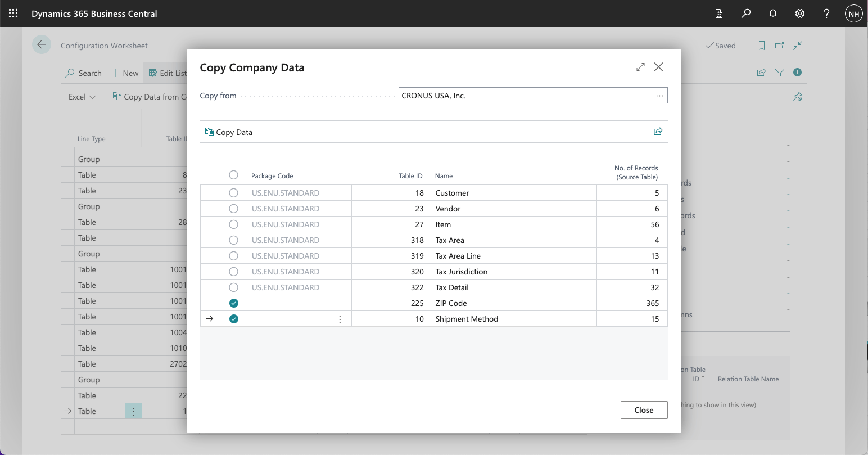Click the search magnifier in top bar
Screen dimensions: 868x455
pyautogui.click(x=746, y=13)
